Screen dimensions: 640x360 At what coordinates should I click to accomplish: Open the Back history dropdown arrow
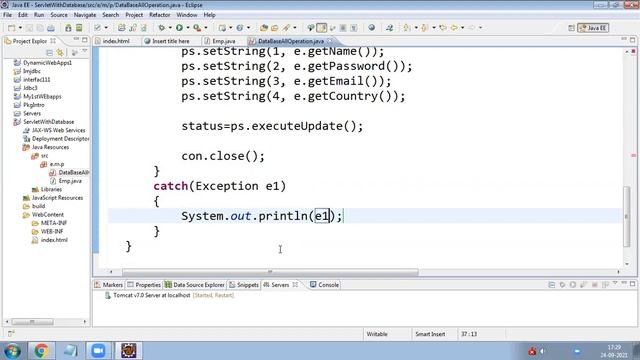coord(462,28)
